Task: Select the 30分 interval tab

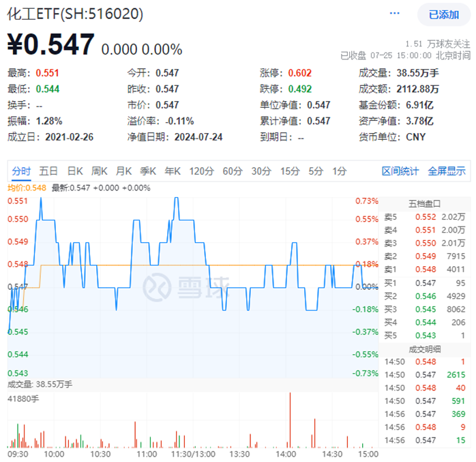Action: click(x=261, y=171)
